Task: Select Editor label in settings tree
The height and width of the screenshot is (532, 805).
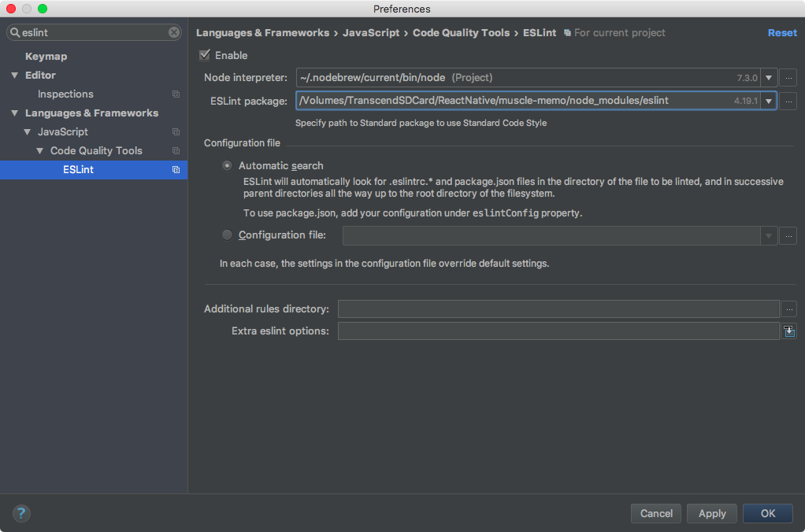Action: [40, 76]
